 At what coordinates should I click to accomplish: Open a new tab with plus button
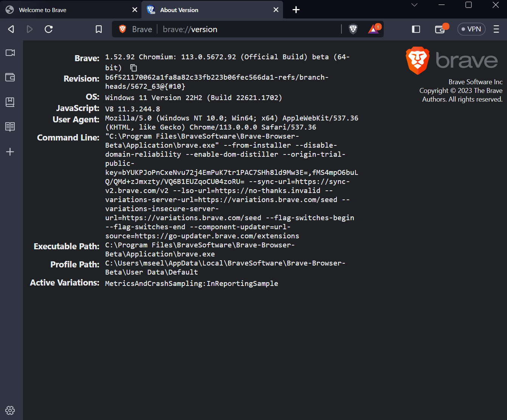296,10
